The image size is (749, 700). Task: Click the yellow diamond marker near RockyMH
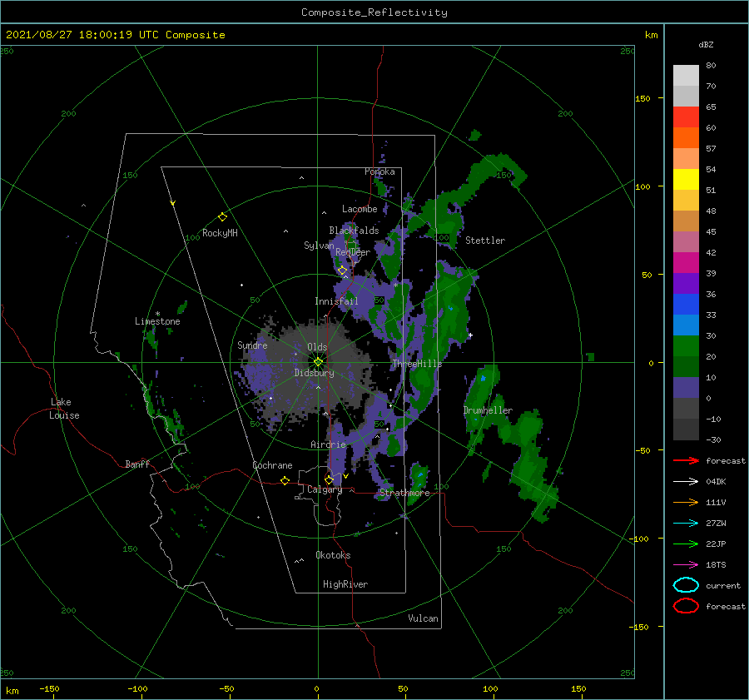tap(222, 217)
